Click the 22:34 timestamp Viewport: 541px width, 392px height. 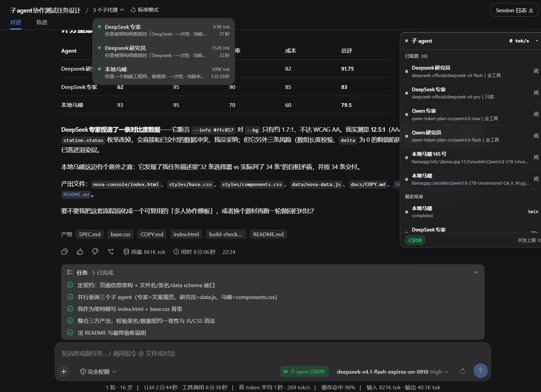(x=229, y=252)
